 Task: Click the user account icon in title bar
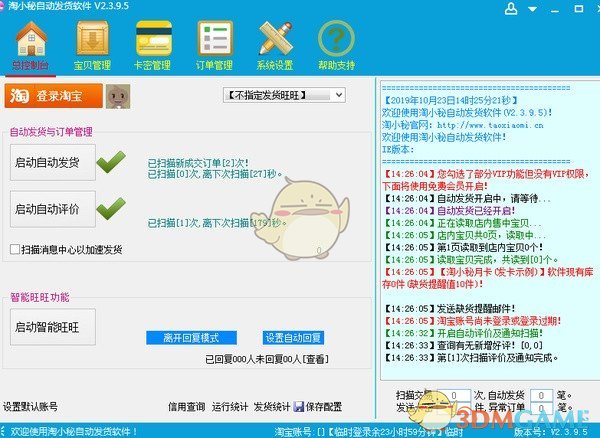point(510,9)
